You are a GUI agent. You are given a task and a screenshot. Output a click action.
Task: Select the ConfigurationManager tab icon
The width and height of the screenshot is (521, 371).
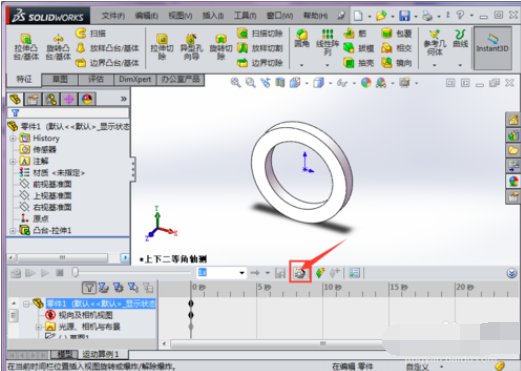tap(51, 99)
